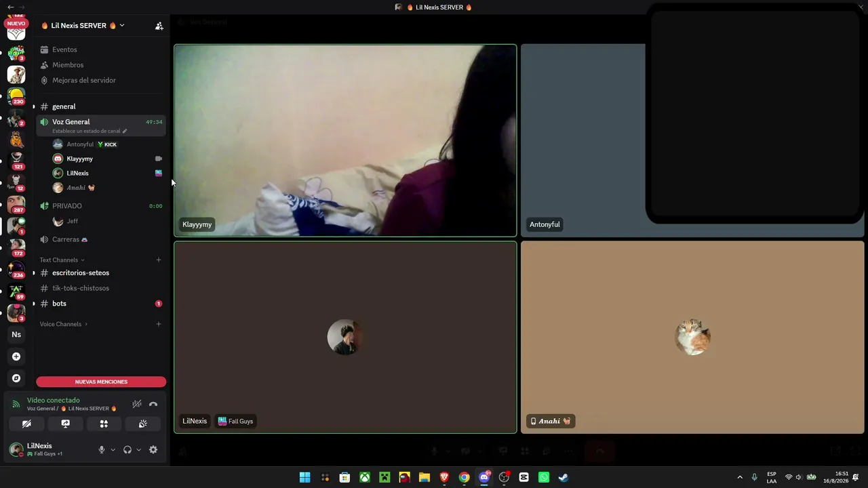
Task: Click the NUEVAS MENCIONES button
Action: pyautogui.click(x=101, y=382)
